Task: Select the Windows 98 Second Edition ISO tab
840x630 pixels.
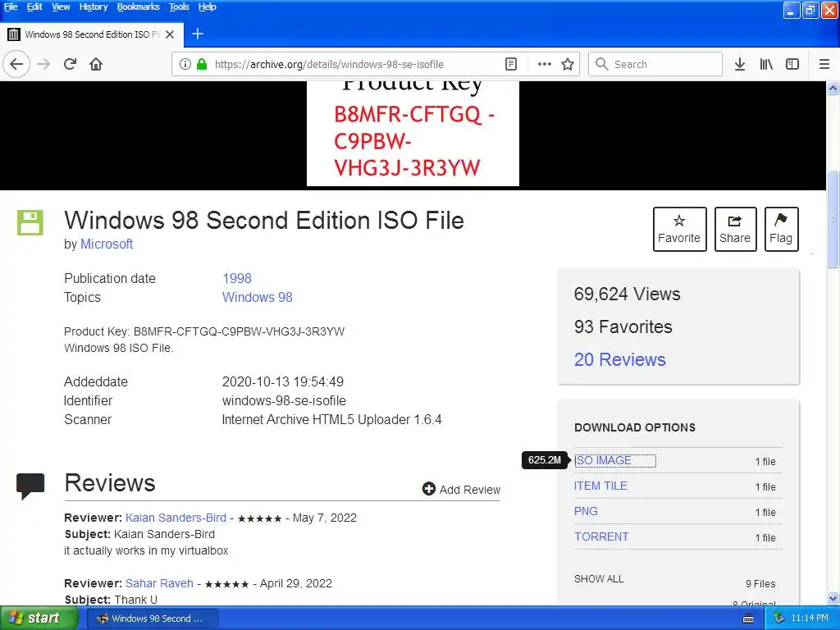Action: coord(92,34)
